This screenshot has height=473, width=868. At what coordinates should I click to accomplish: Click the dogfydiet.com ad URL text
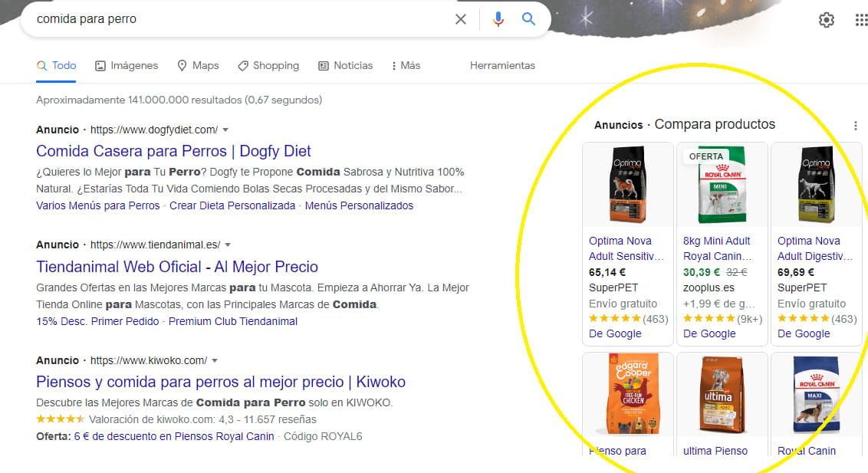(x=154, y=130)
